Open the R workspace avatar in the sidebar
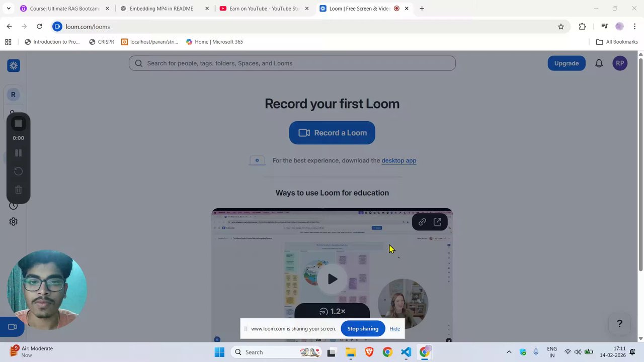 click(x=13, y=95)
